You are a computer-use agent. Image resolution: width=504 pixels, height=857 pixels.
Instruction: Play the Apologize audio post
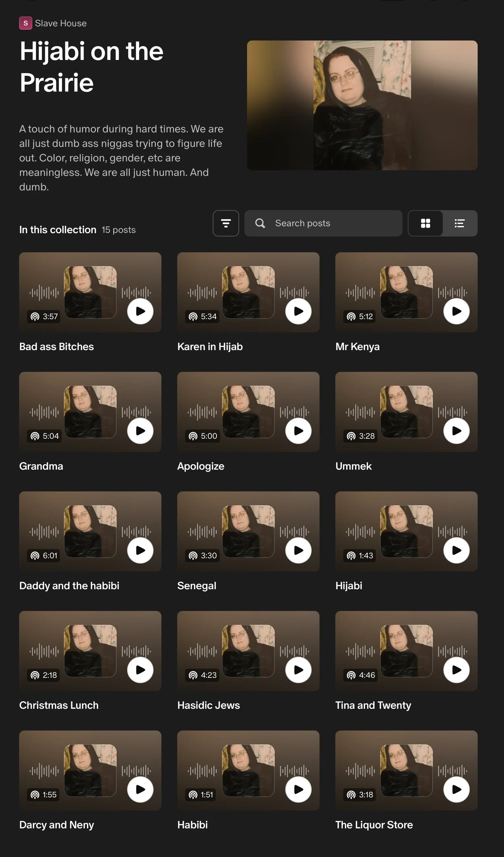tap(298, 431)
